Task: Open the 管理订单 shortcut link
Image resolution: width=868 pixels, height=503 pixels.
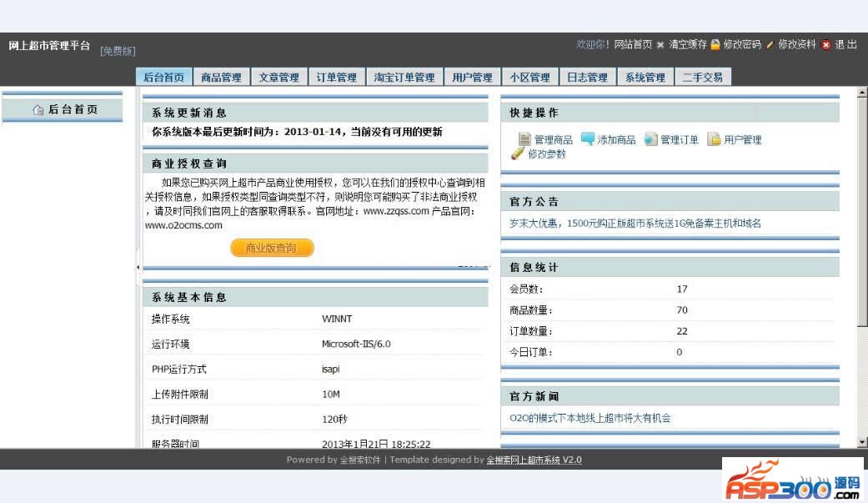Action: pos(680,139)
